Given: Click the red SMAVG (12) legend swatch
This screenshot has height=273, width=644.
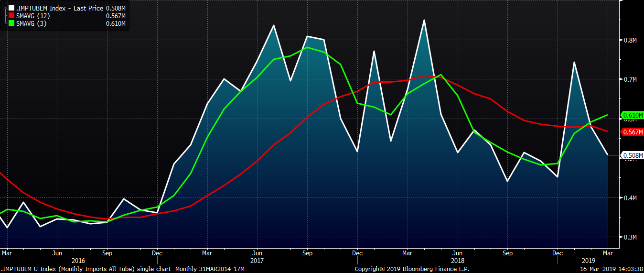Looking at the screenshot, I should [11, 16].
